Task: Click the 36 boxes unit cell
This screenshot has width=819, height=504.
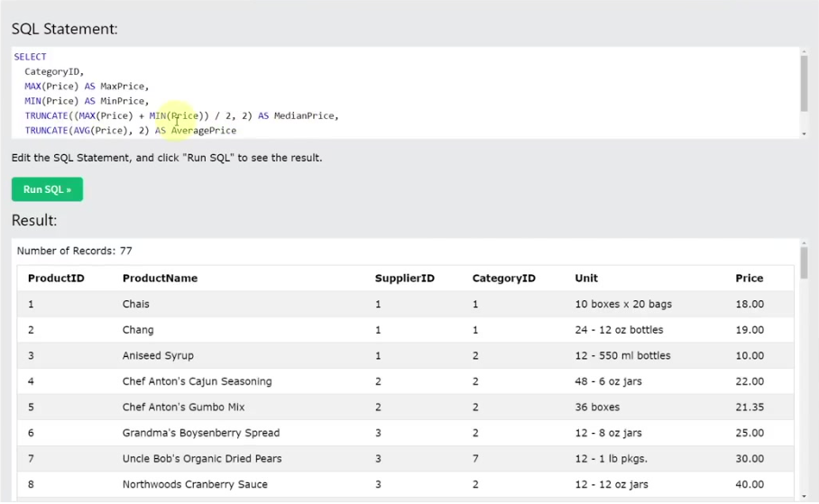Action: [x=597, y=407]
